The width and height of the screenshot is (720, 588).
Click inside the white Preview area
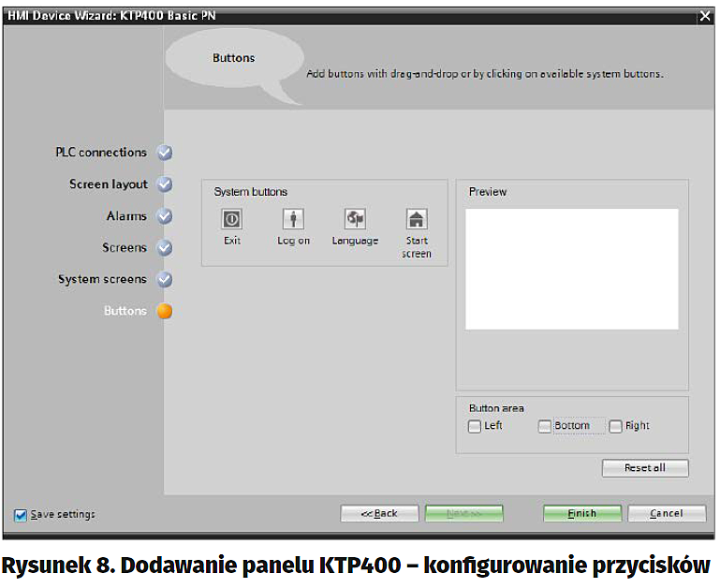click(x=571, y=269)
